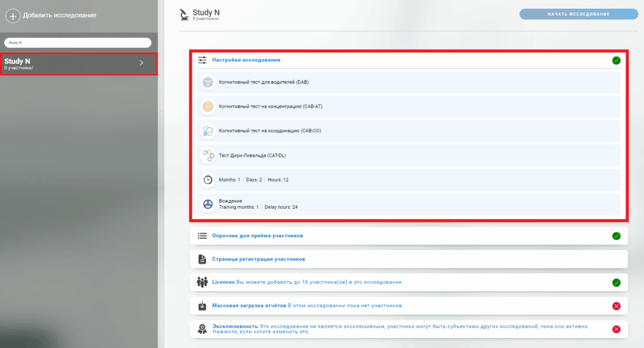
Task: Click the red cross status on Эксклюзивность
Action: 616,329
